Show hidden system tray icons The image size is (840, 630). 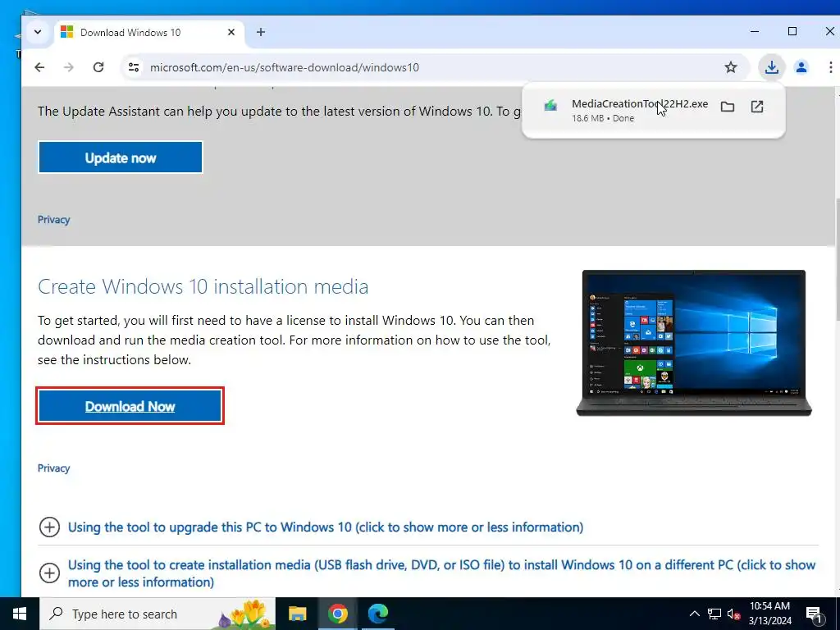coord(694,614)
